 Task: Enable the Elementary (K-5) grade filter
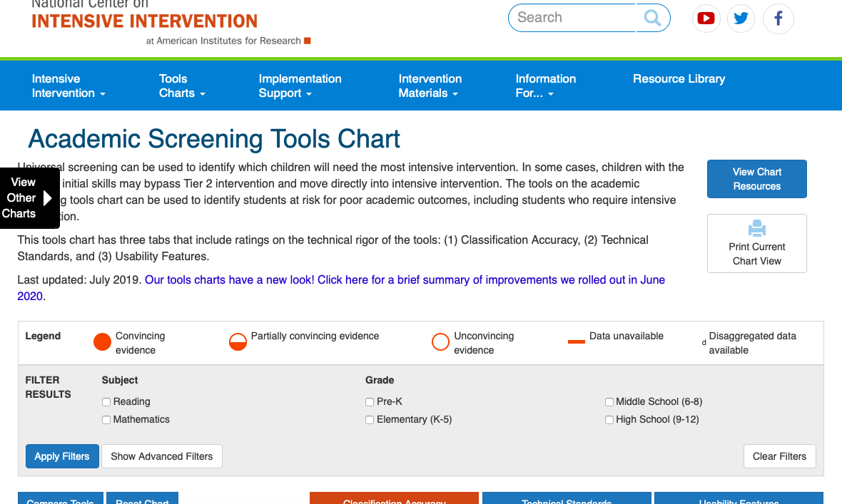click(370, 420)
